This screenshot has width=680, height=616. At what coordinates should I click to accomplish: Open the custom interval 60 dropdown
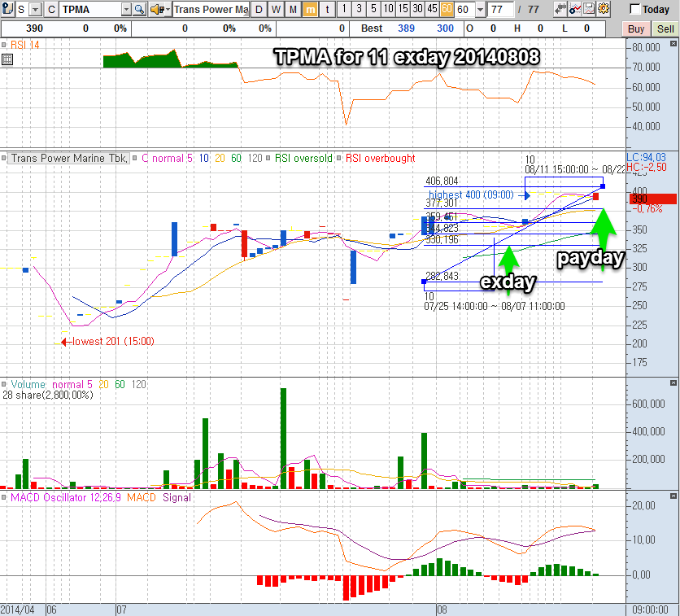point(480,9)
